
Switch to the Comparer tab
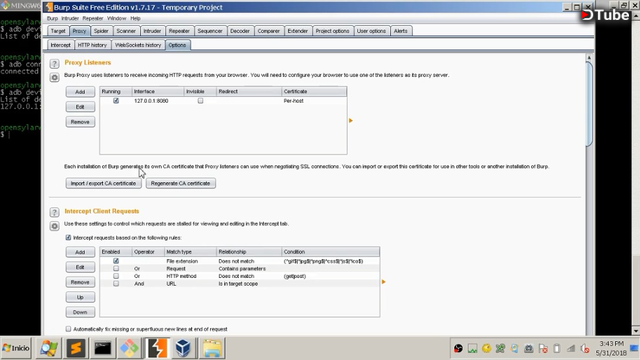pyautogui.click(x=269, y=31)
